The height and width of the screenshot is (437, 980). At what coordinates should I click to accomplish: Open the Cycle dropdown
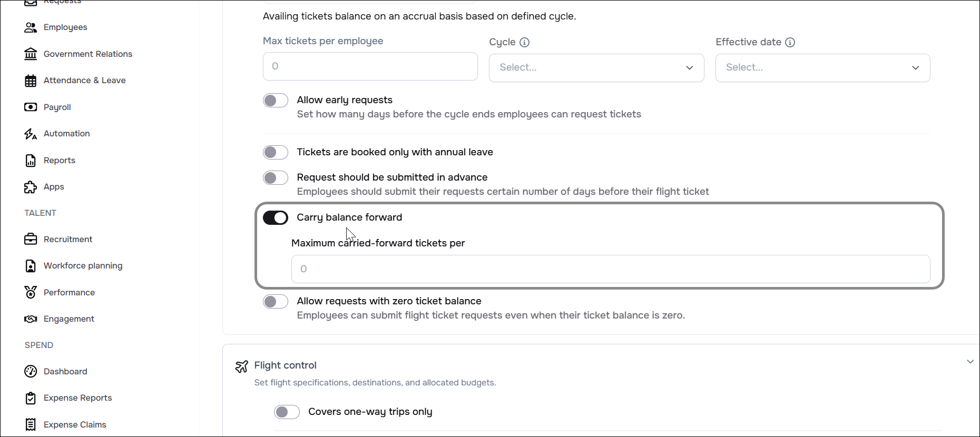pyautogui.click(x=596, y=68)
